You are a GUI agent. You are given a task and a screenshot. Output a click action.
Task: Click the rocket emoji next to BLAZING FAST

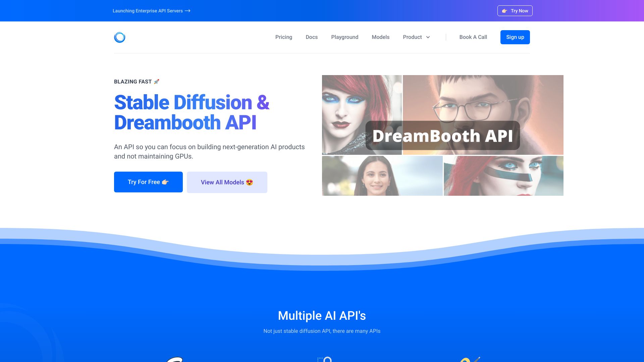[156, 81]
